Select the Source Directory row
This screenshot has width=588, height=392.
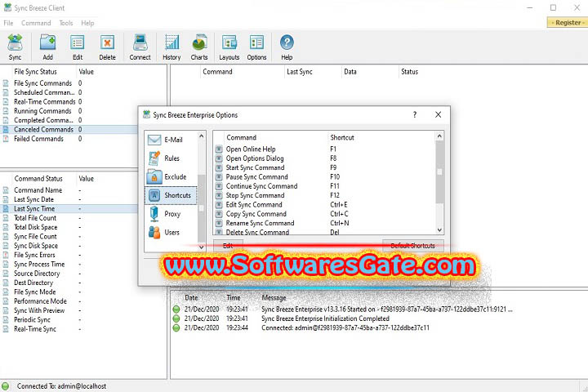pos(69,274)
